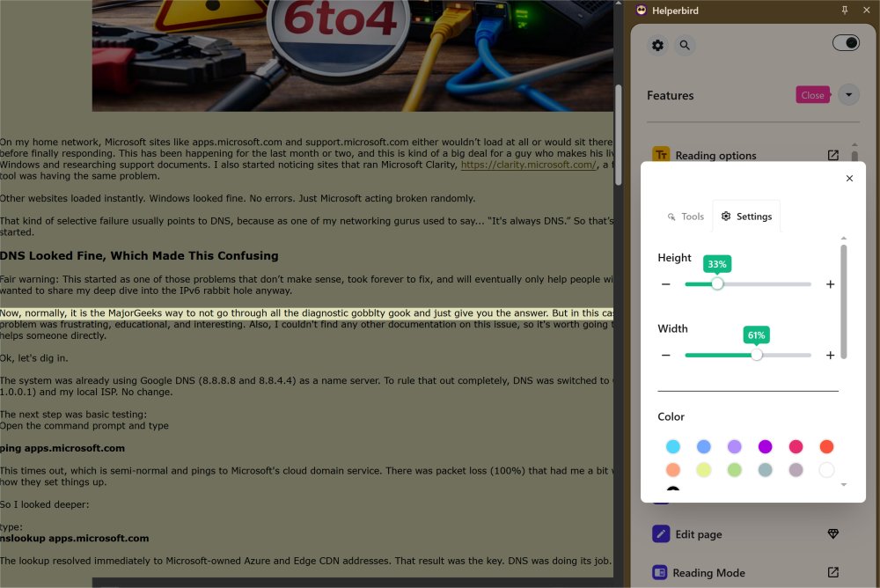The image size is (880, 588).
Task: Open Helperbird search magnifier icon
Action: point(685,45)
